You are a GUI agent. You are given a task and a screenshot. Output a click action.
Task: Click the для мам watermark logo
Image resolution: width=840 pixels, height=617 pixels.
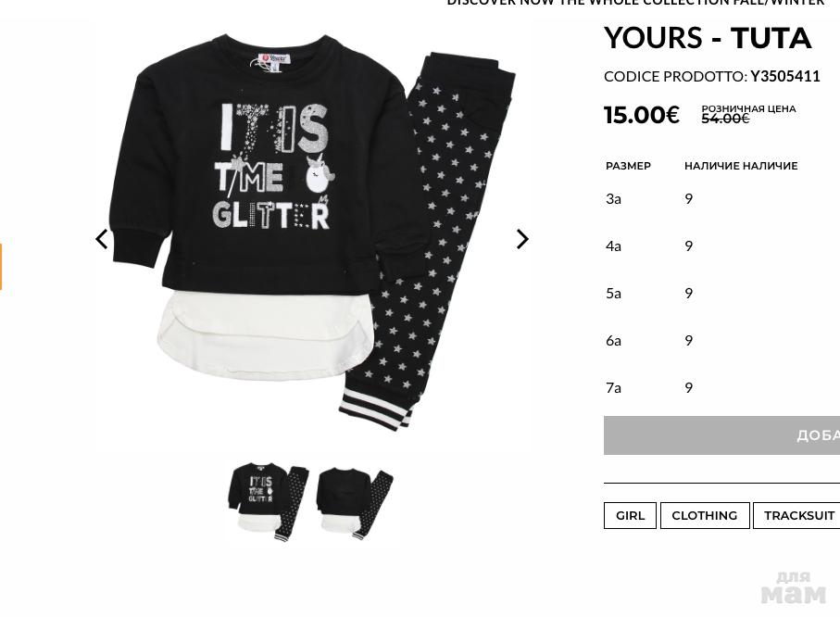click(x=794, y=588)
